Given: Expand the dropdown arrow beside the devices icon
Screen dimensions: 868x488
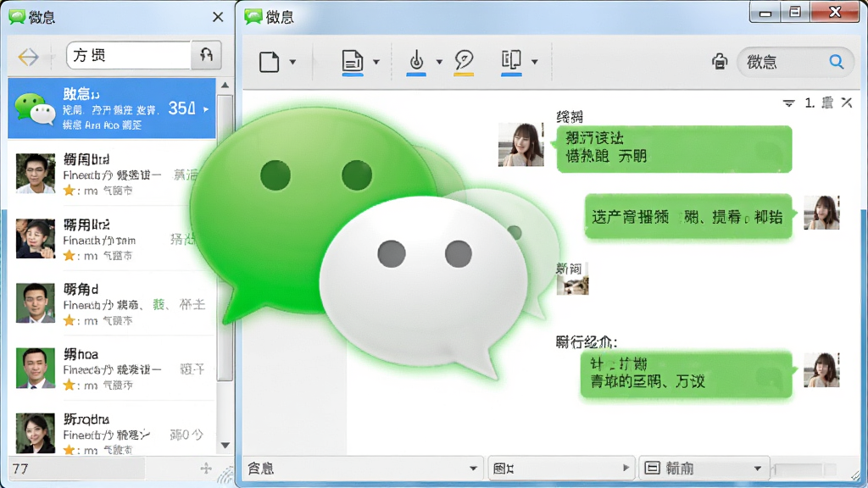Looking at the screenshot, I should click(535, 62).
